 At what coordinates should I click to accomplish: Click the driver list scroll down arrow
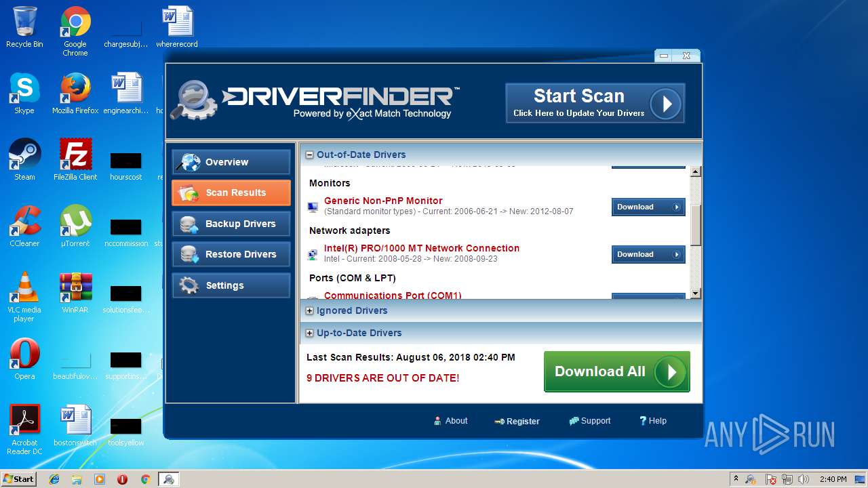[695, 293]
